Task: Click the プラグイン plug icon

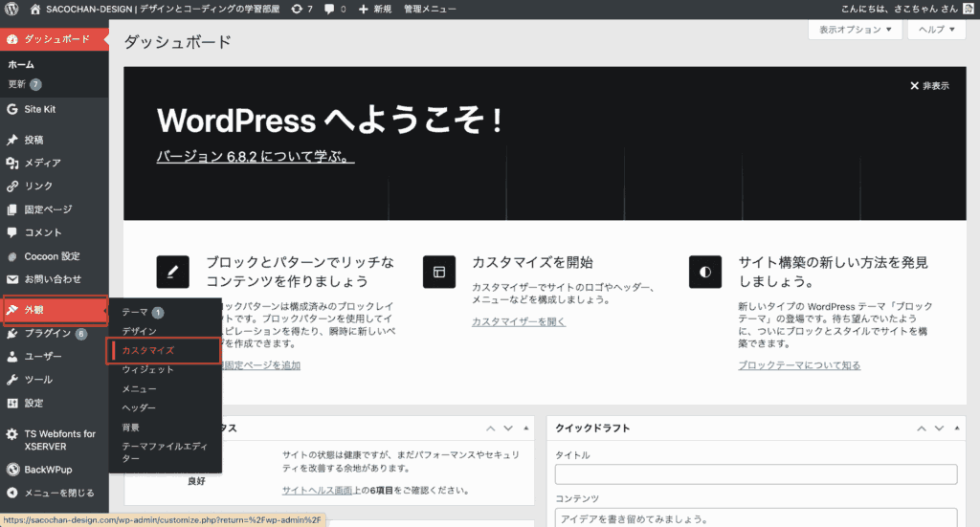Action: (11, 334)
